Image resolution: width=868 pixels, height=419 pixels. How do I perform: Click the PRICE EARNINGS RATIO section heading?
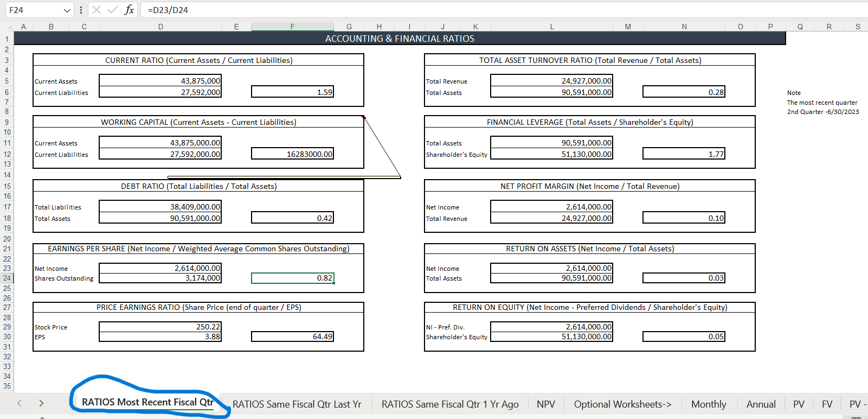point(198,307)
